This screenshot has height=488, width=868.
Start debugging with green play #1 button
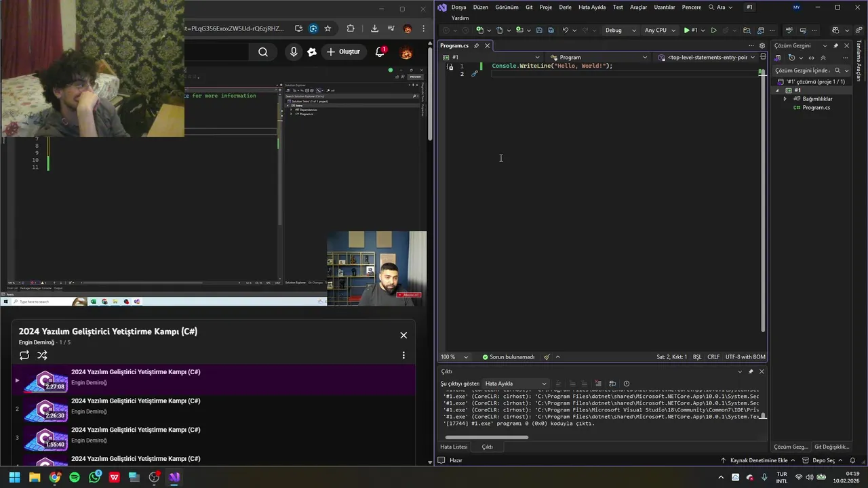[691, 30]
